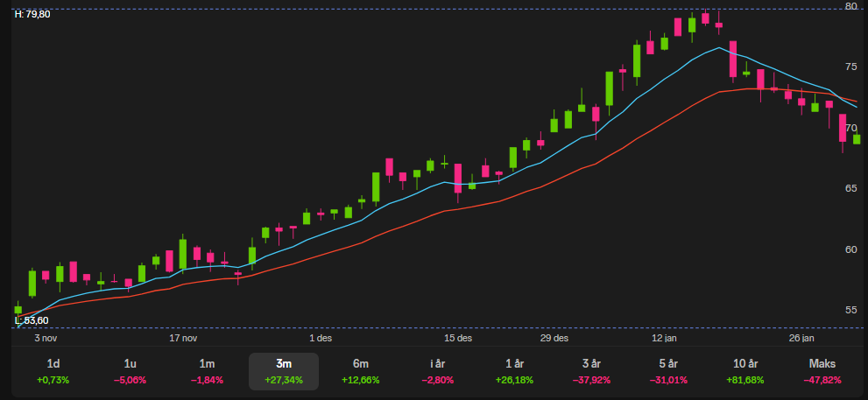
Task: Click the '15 des' date axis label
Action: coord(458,338)
